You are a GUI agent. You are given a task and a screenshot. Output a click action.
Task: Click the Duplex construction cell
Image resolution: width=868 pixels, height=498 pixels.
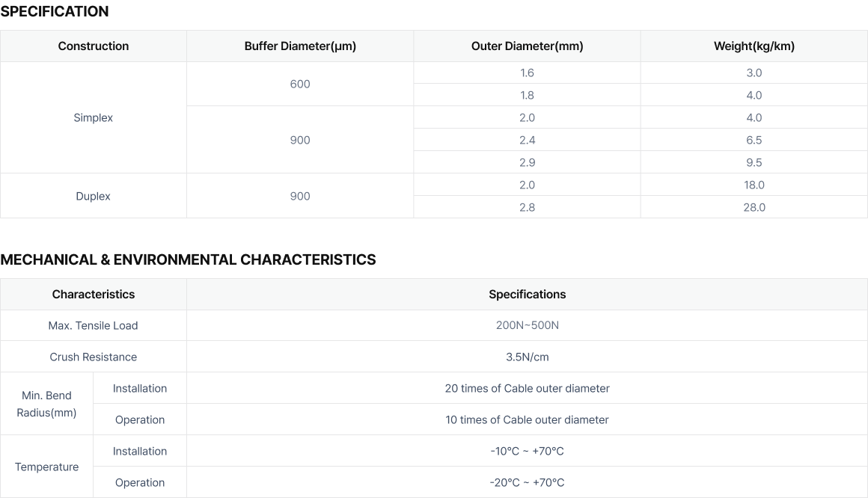(93, 196)
